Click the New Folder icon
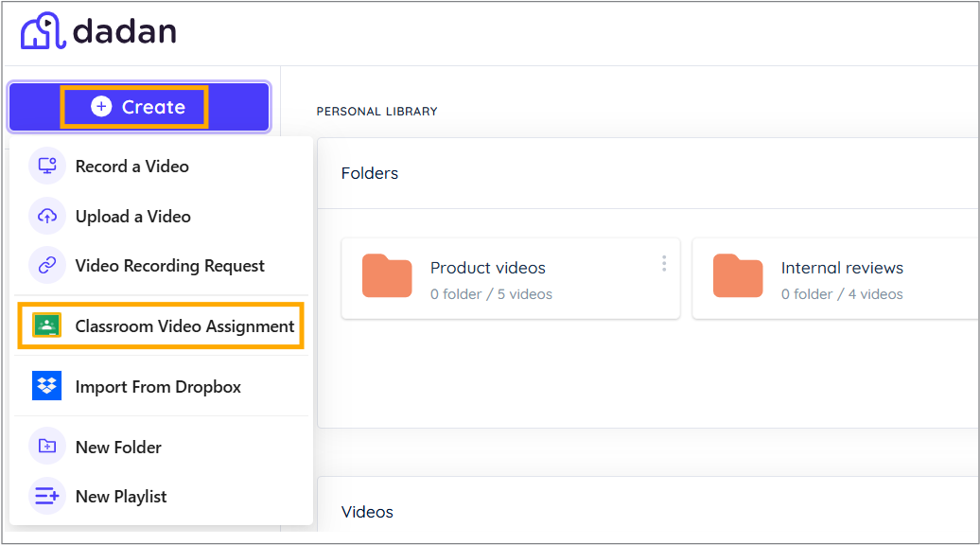Image resolution: width=980 pixels, height=545 pixels. pyautogui.click(x=46, y=447)
